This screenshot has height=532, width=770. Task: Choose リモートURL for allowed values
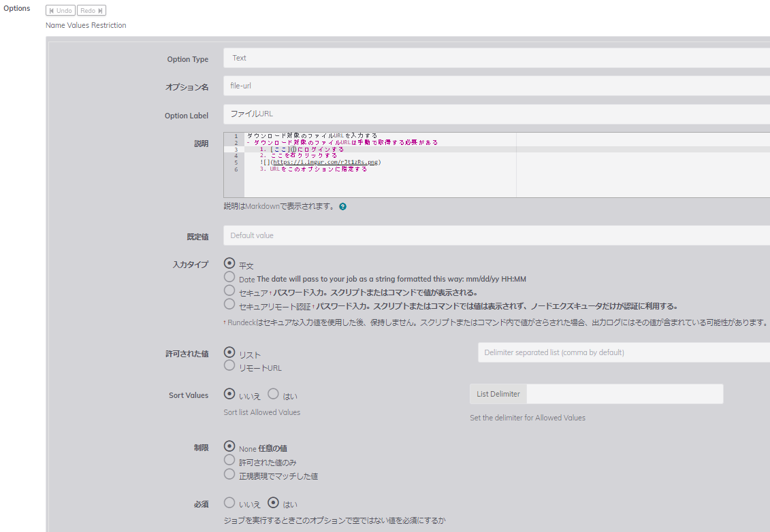tap(229, 365)
